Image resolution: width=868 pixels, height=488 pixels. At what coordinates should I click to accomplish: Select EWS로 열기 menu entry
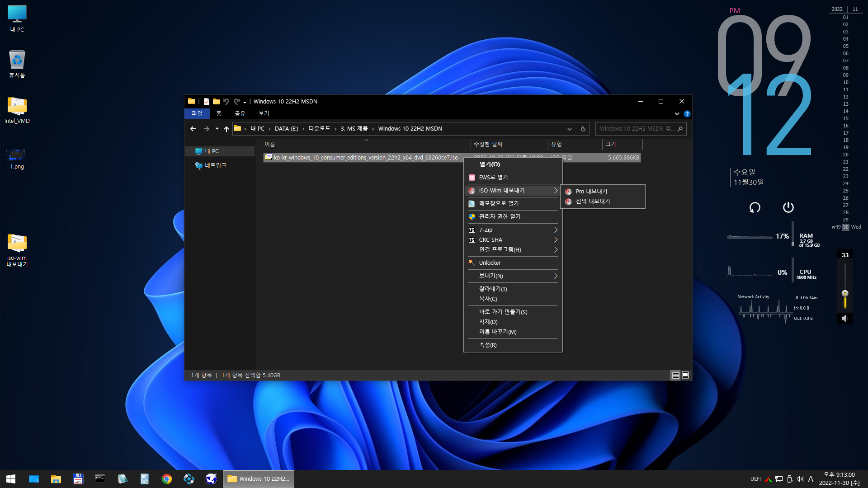[x=513, y=178]
